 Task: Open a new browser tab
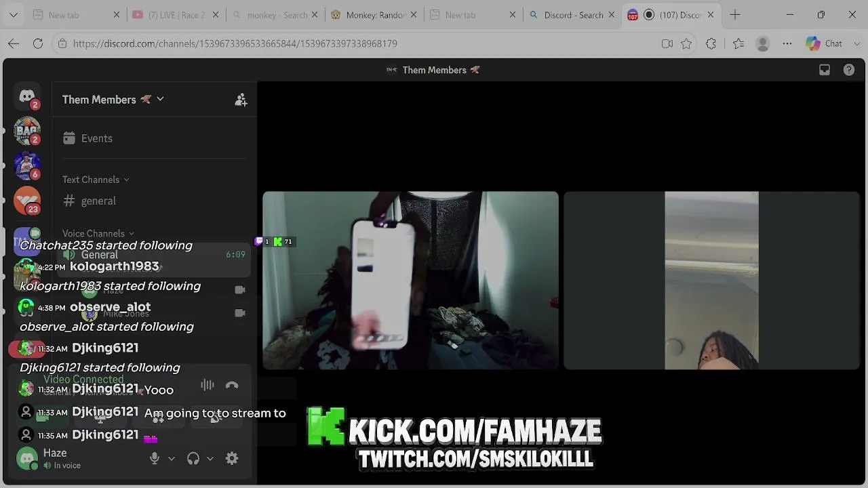pyautogui.click(x=735, y=15)
